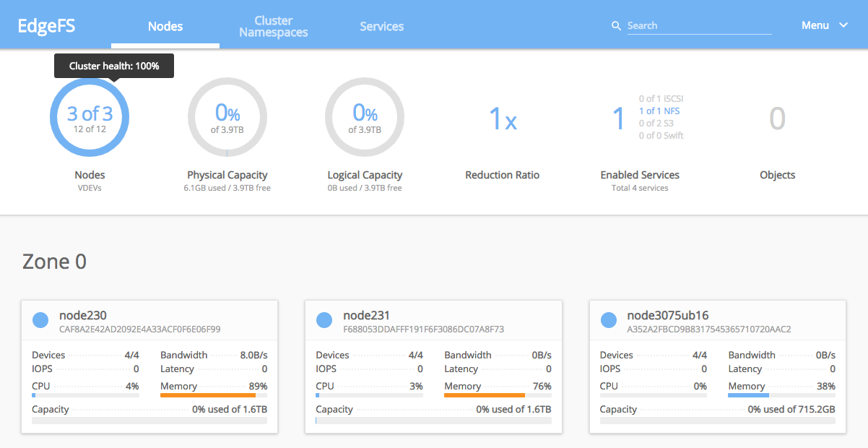Switch to the Nodes tab

165,27
